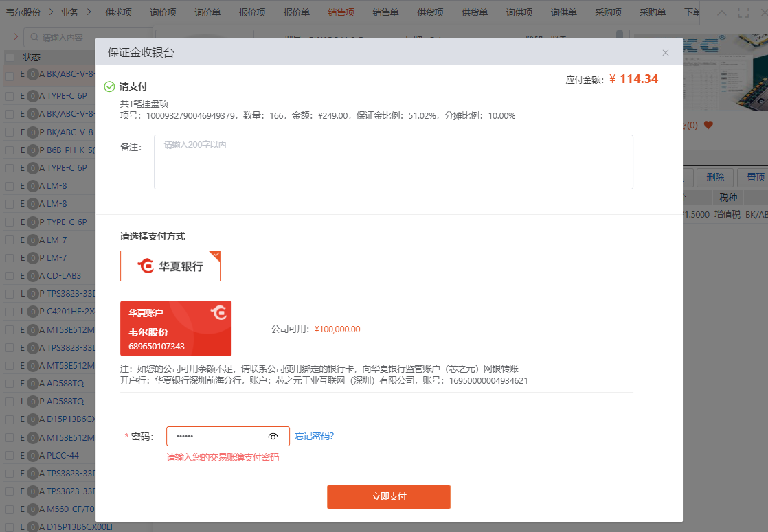Viewport: 768px width, 532px height.
Task: Click the fullscreen brackets icon
Action: (x=743, y=12)
